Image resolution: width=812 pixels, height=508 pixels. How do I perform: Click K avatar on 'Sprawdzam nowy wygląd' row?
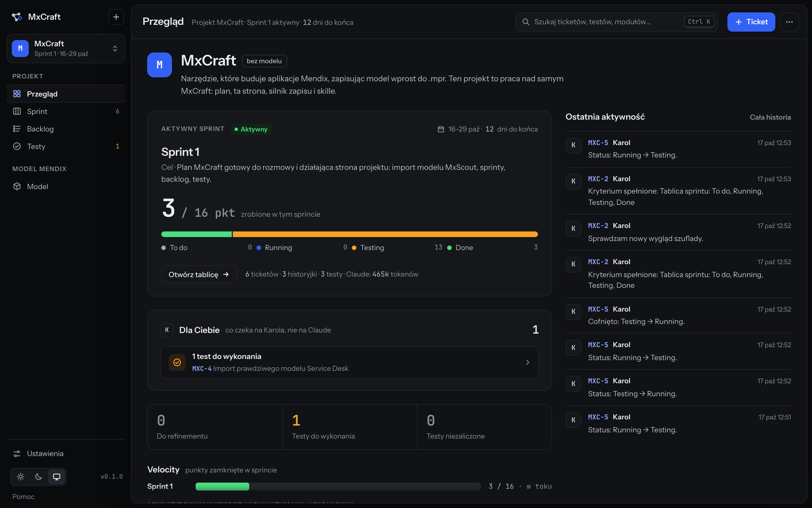click(x=573, y=229)
